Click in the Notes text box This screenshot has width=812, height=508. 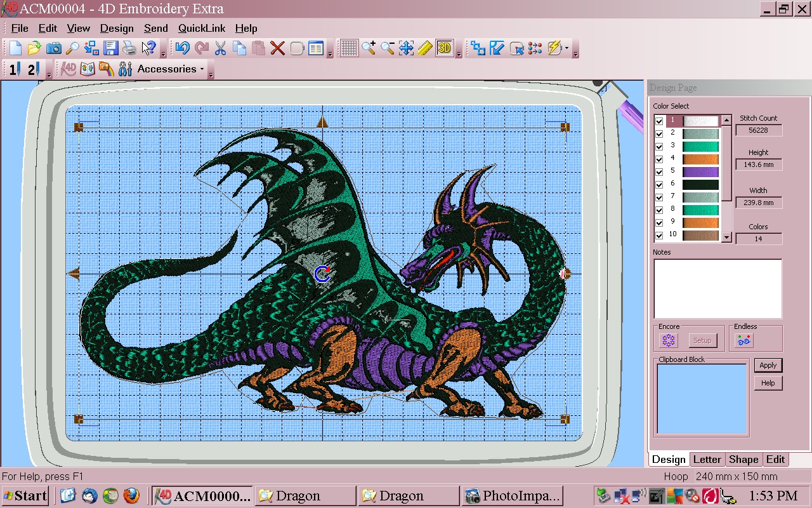click(x=717, y=288)
